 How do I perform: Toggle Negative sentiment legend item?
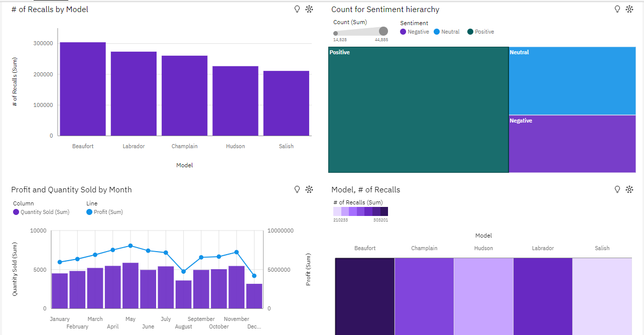point(415,32)
